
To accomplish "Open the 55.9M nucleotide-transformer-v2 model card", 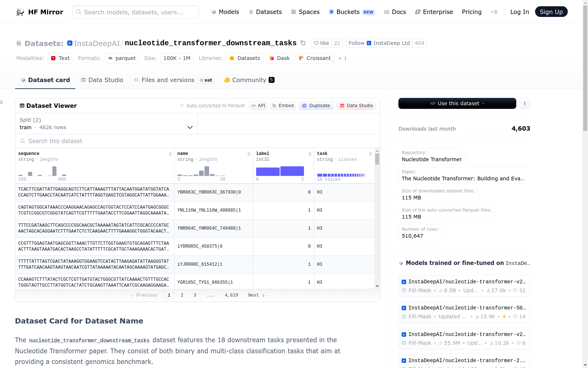I will tap(464, 339).
